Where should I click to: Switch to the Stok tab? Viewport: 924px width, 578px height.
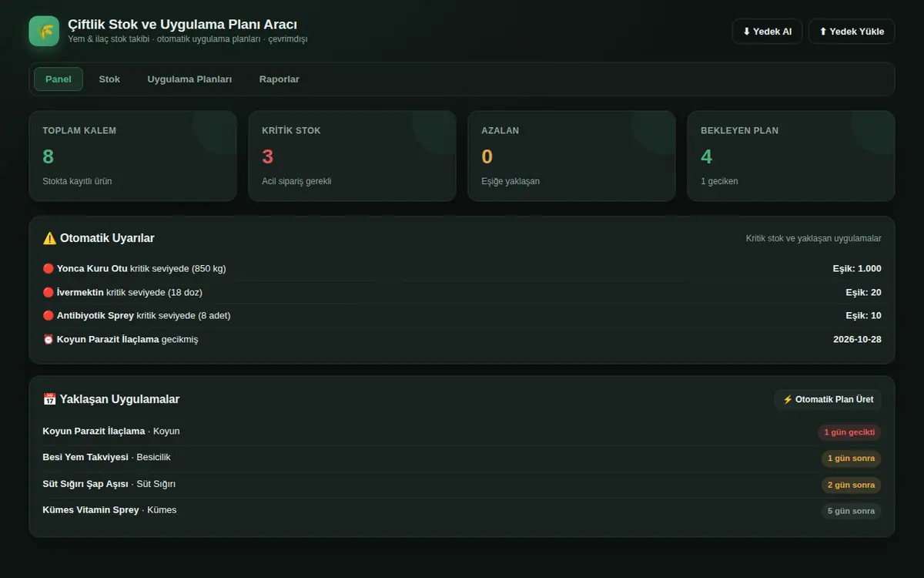coord(109,79)
